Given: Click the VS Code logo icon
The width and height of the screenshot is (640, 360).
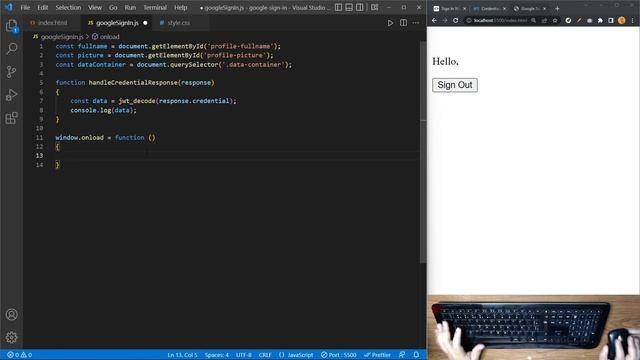Looking at the screenshot, I should [x=9, y=7].
